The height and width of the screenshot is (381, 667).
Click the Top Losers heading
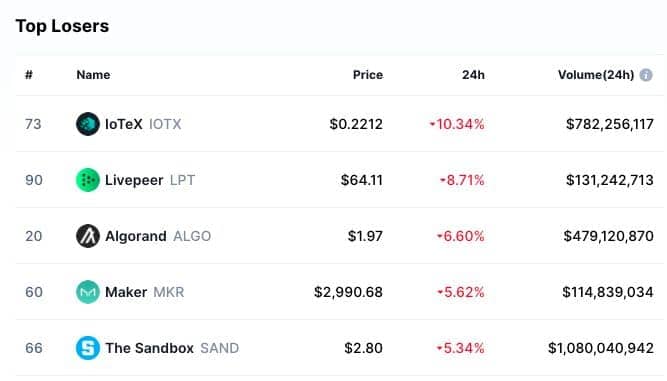coord(63,26)
